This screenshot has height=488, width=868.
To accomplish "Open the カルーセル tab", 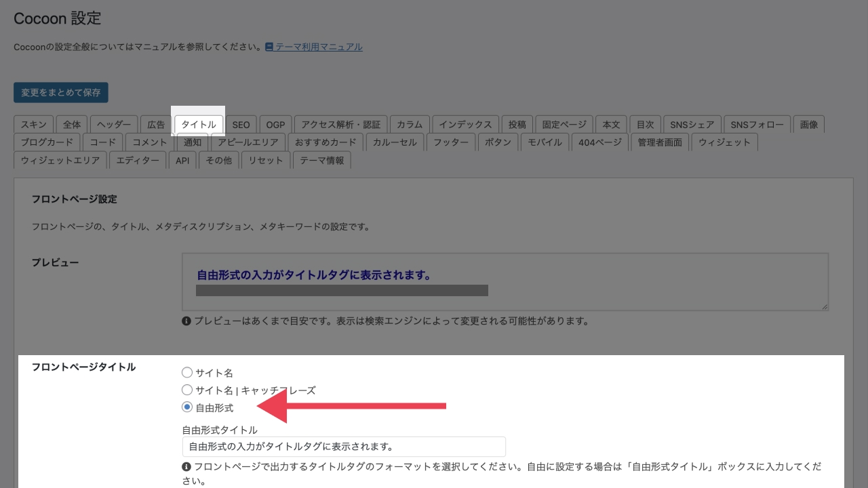I will 395,142.
